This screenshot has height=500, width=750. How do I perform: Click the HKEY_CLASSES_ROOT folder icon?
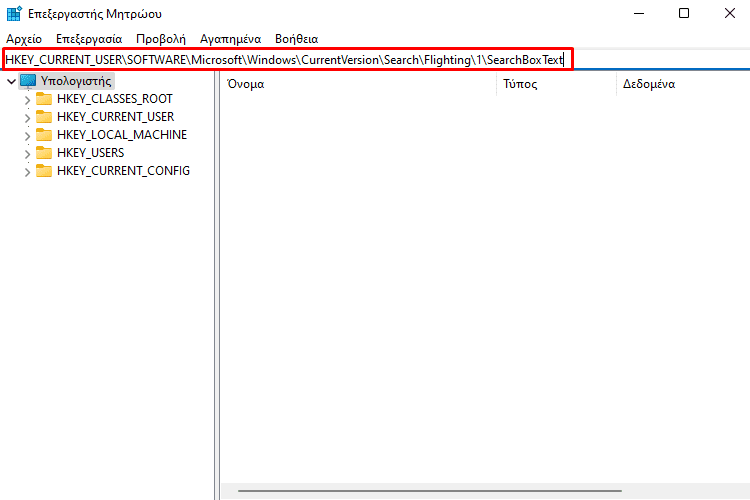[44, 99]
